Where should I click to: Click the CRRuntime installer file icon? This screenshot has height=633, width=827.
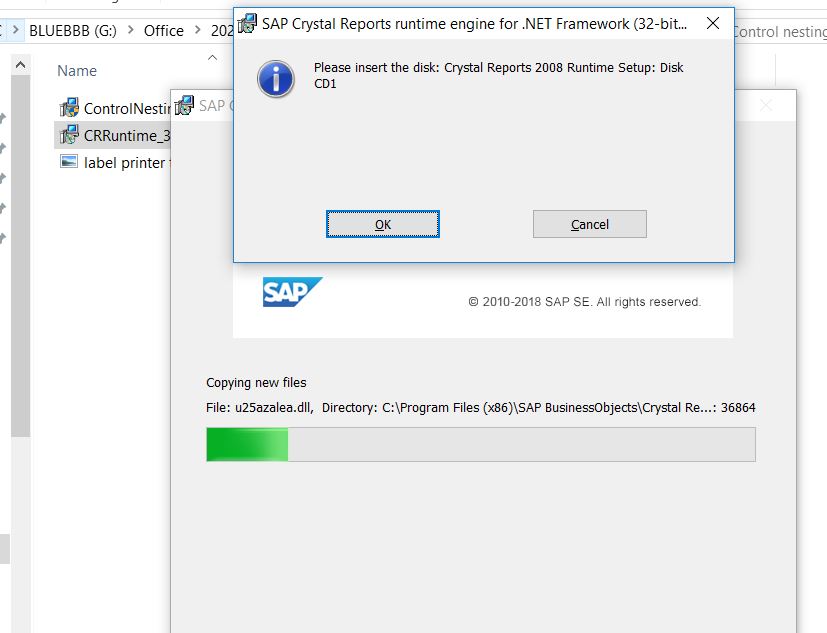[68, 135]
